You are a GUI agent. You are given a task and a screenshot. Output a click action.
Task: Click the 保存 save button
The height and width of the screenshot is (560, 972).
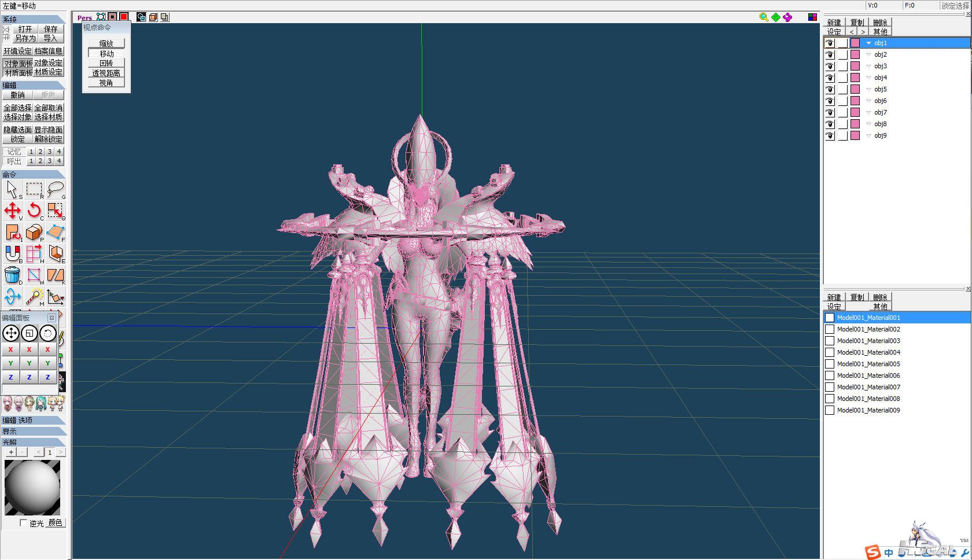coord(51,29)
